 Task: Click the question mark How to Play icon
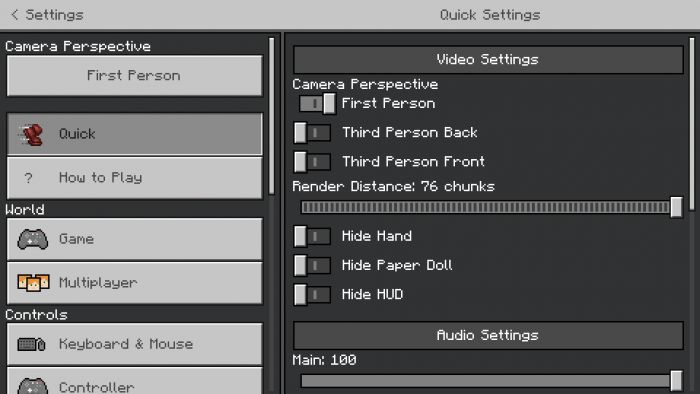click(x=29, y=178)
